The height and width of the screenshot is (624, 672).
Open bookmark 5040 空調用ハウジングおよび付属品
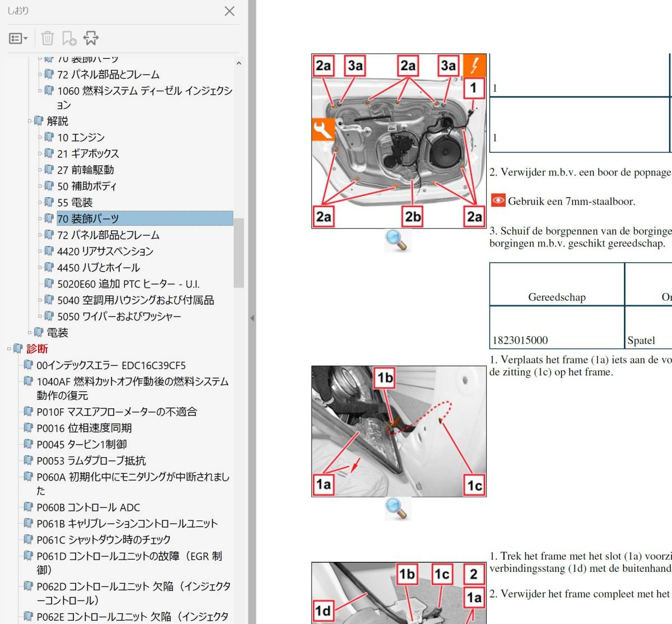click(x=136, y=300)
